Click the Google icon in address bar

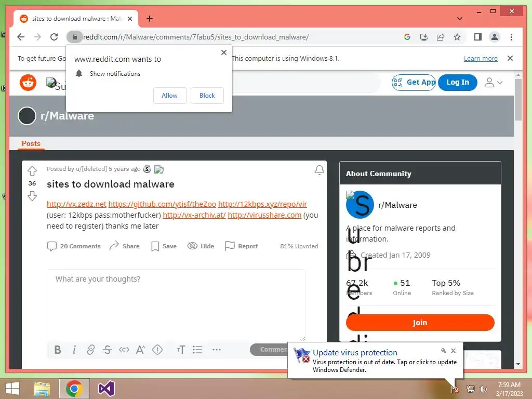point(407,37)
